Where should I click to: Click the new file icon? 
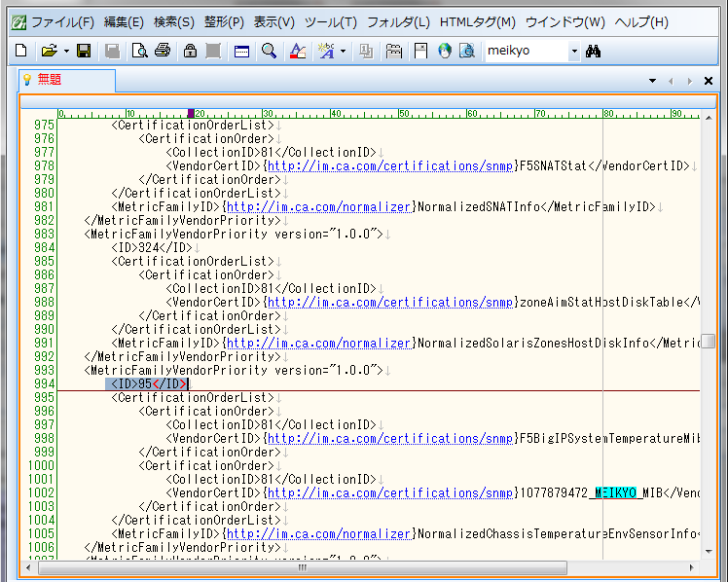pyautogui.click(x=20, y=51)
